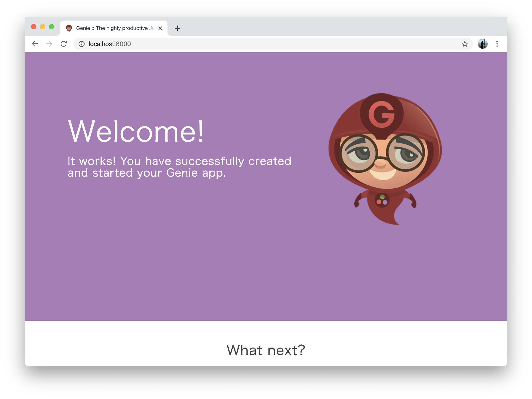
Task: Click the yellow minimize traffic light
Action: (42, 27)
